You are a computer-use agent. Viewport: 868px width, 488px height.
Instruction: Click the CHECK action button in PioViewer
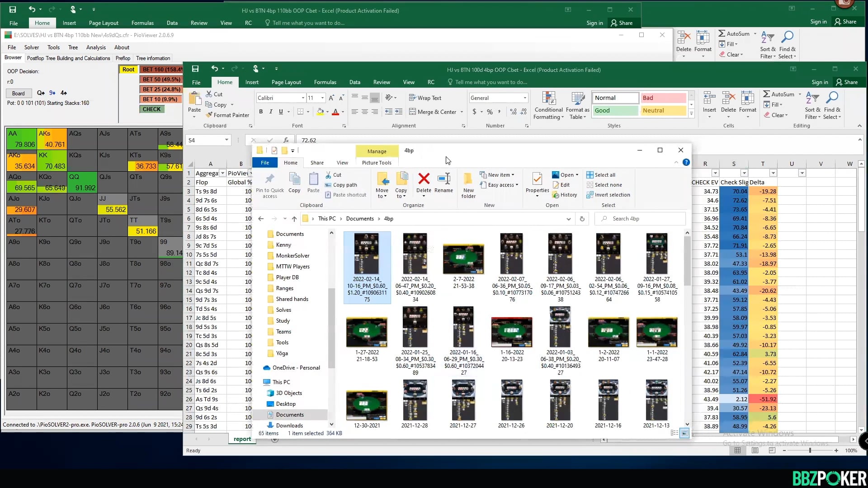(151, 109)
